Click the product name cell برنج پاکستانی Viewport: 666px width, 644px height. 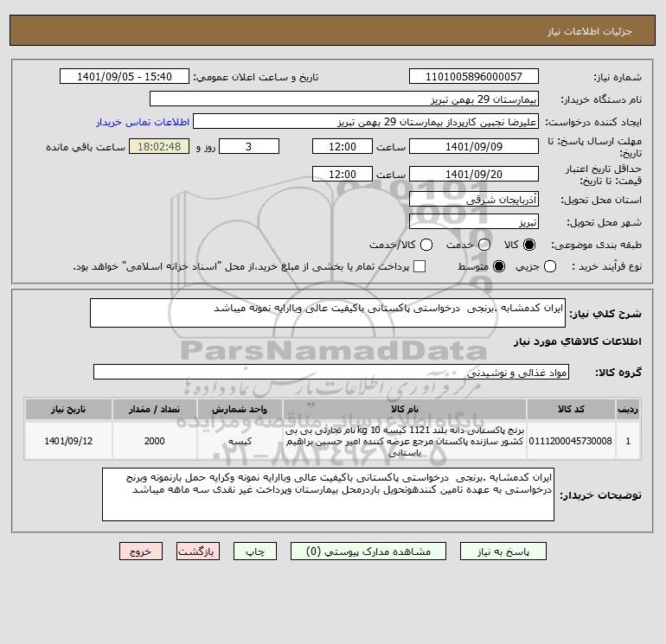[405, 441]
